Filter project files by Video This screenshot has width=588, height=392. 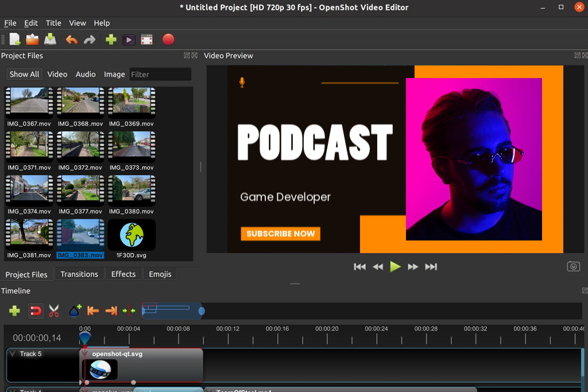click(57, 74)
